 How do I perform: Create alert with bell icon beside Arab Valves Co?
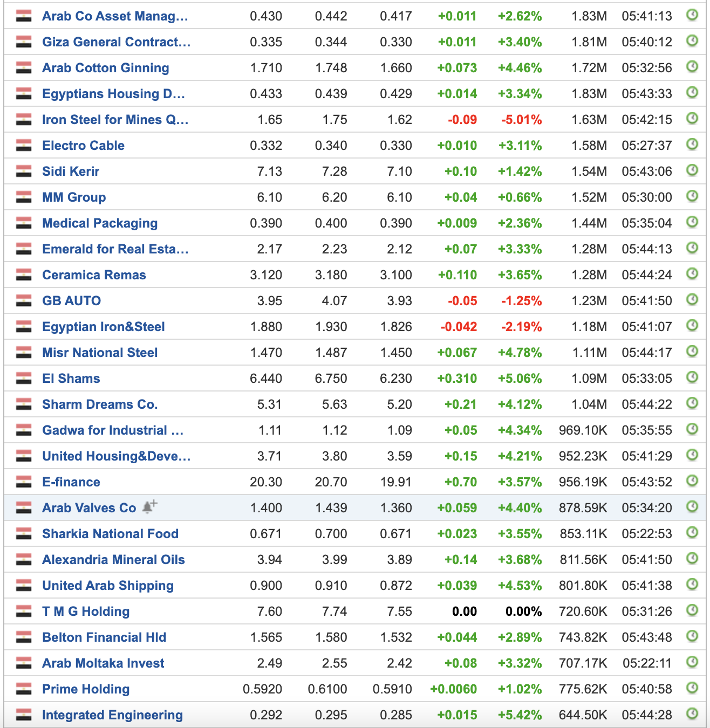[x=149, y=507]
